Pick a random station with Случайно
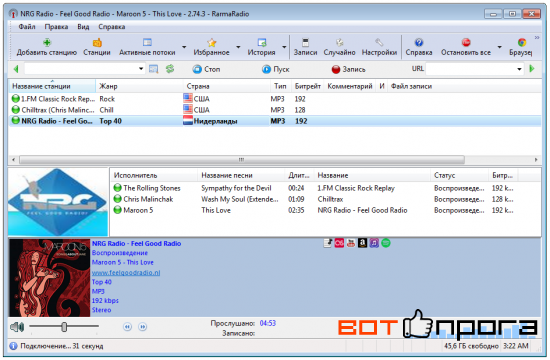The image size is (550, 360). [339, 47]
